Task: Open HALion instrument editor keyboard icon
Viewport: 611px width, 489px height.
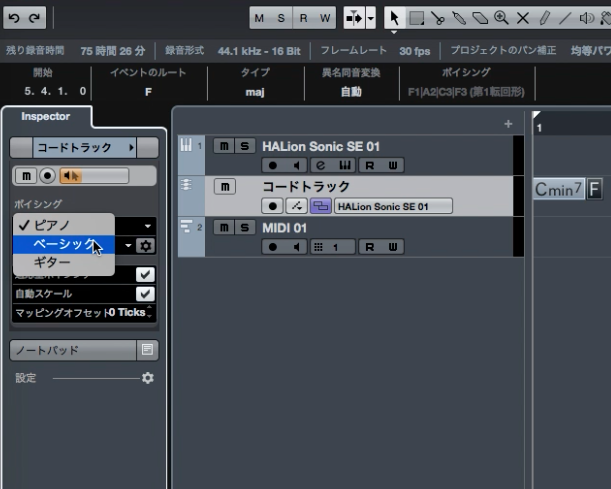Action: coord(345,166)
